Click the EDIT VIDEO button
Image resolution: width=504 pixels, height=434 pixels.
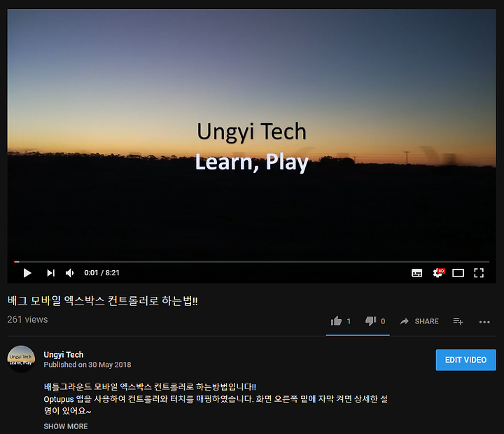(x=465, y=360)
